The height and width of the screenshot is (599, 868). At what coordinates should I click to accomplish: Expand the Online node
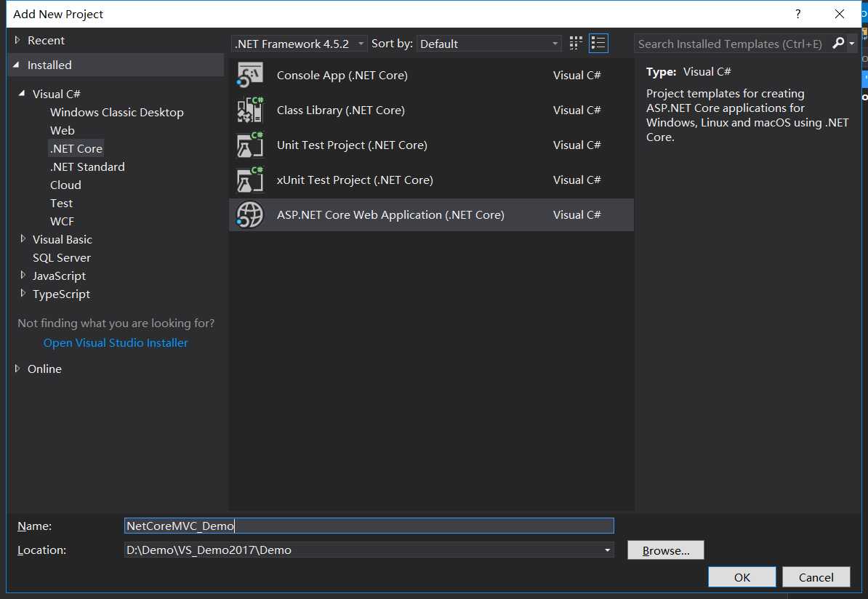tap(17, 368)
